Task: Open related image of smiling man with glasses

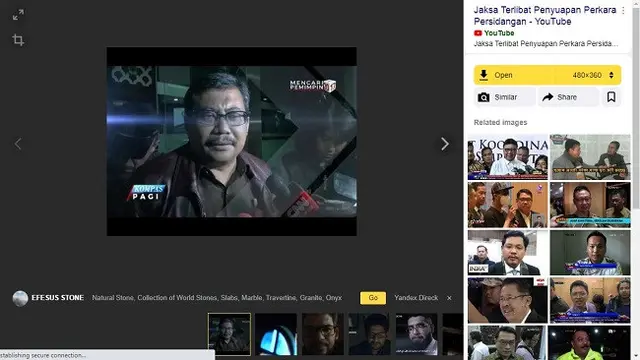Action: (508, 300)
